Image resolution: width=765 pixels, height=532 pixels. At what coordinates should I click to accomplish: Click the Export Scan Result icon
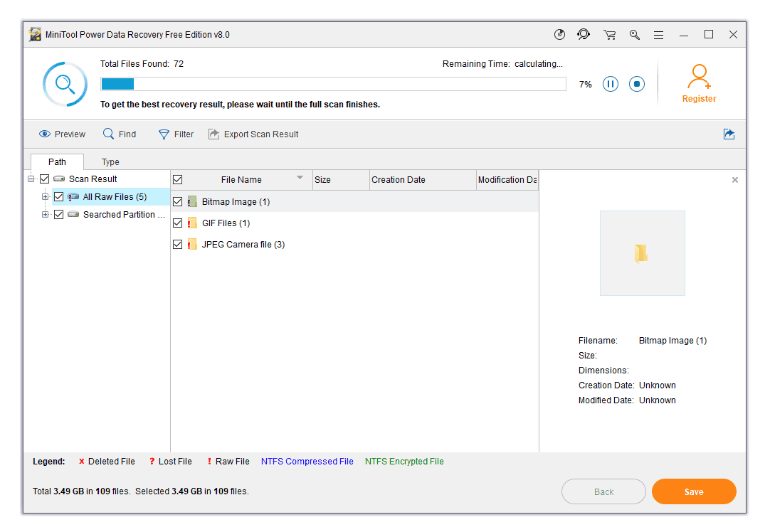213,134
